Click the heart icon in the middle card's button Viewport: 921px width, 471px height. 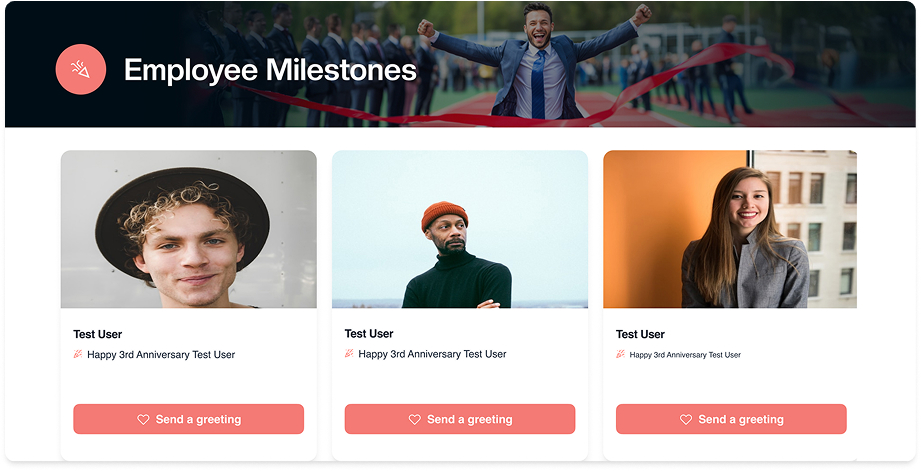tap(415, 419)
